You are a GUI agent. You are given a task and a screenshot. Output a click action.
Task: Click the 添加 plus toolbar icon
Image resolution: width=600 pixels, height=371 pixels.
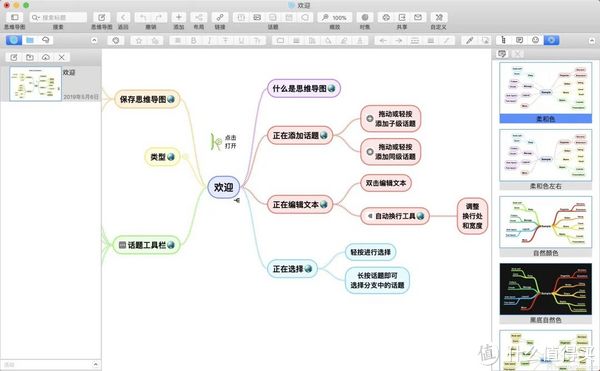[179, 17]
